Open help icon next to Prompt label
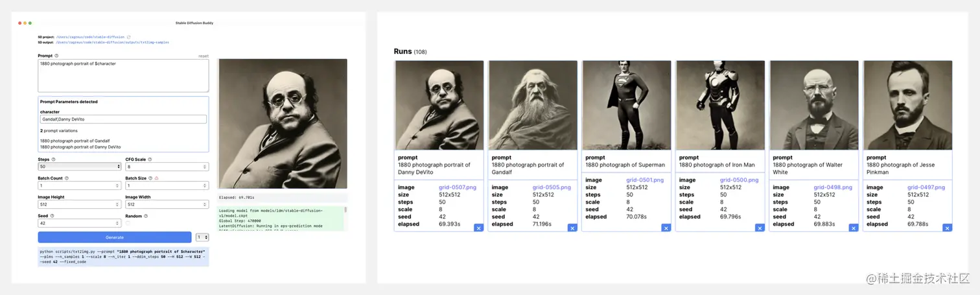This screenshot has height=295, width=980. point(56,56)
